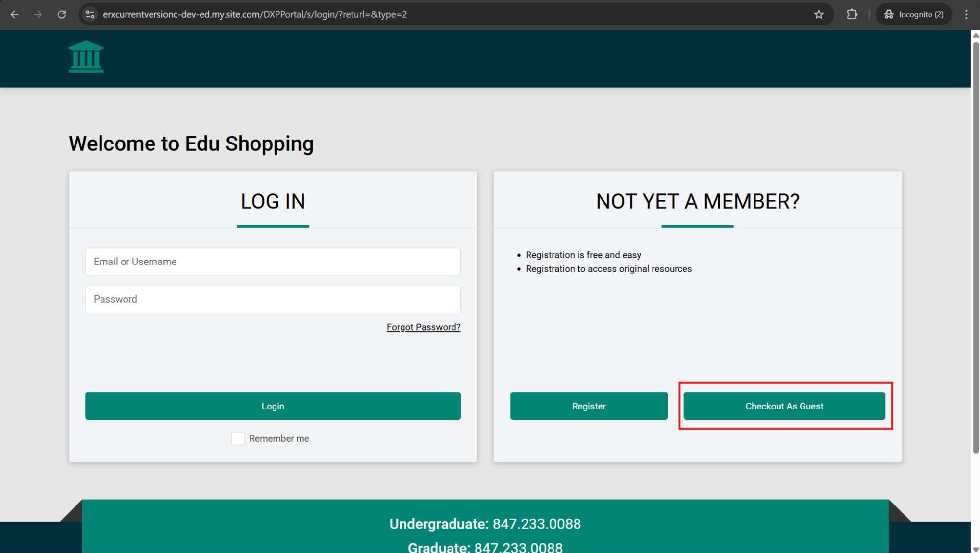Image resolution: width=980 pixels, height=553 pixels.
Task: Open site information icon in address bar
Action: (x=90, y=14)
